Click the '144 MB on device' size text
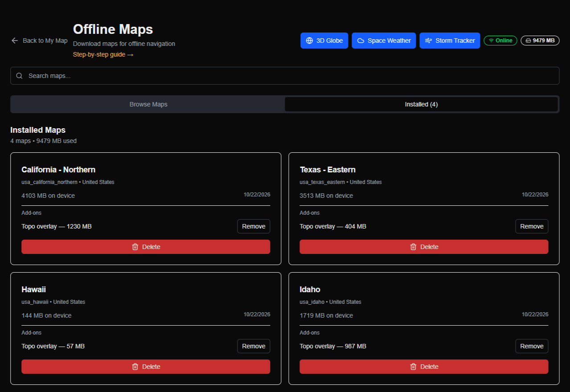Viewport: 570px width, 392px height. point(46,315)
